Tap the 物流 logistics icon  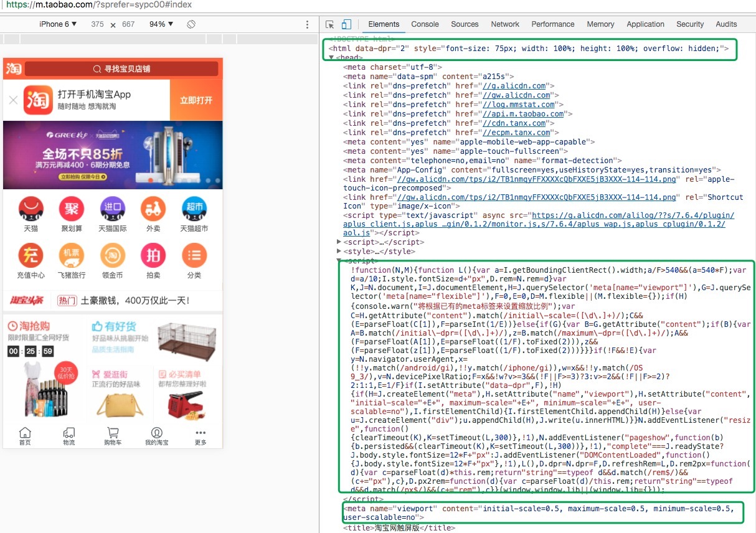69,436
